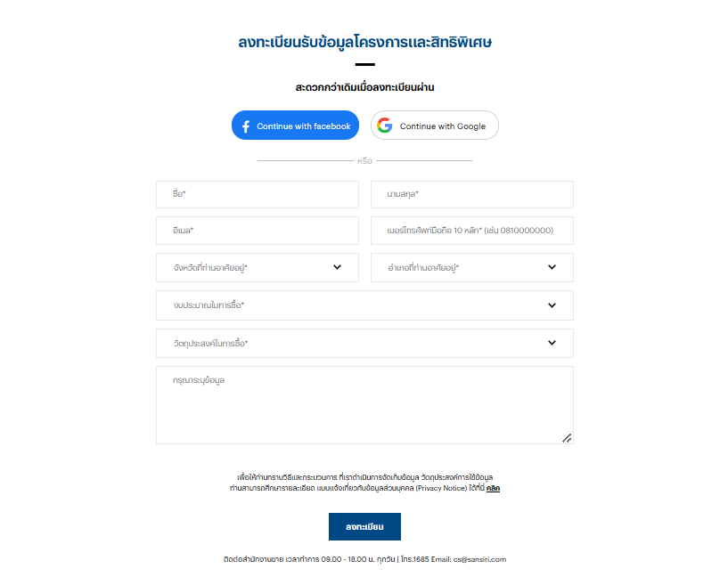Focus the นามสกุล last name field
This screenshot has height=585, width=728.
pos(471,194)
